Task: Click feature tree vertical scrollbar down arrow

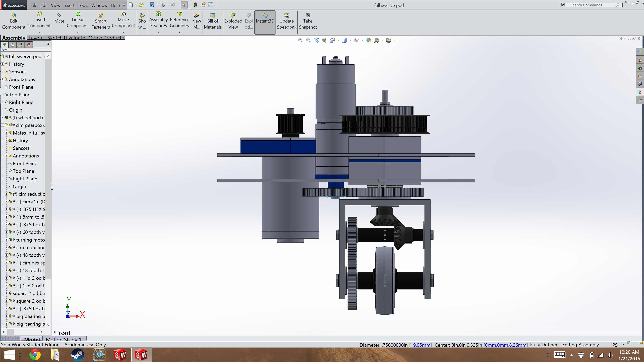Action: (x=48, y=325)
